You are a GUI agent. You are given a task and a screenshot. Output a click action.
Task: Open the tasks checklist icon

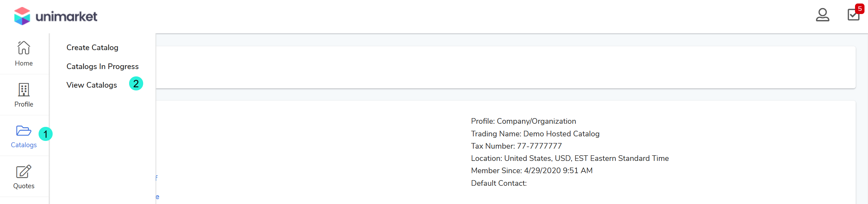pos(853,15)
